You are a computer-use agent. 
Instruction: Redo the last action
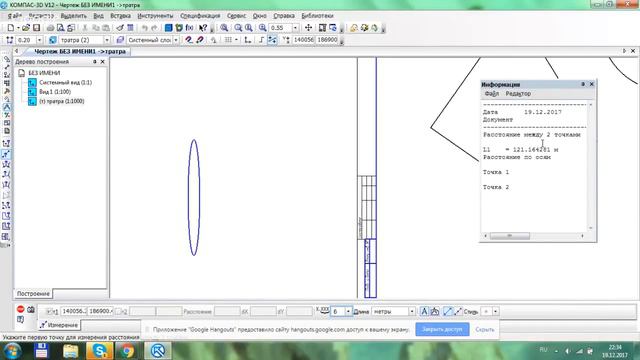click(x=154, y=28)
